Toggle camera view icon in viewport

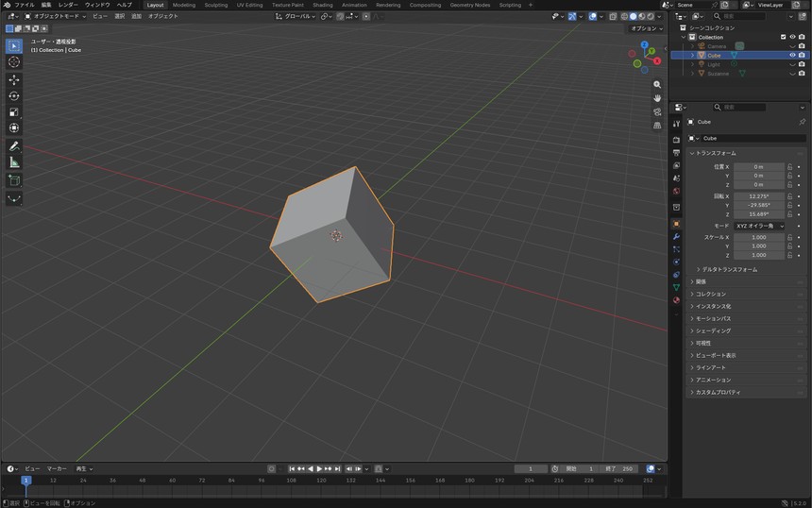pos(657,111)
